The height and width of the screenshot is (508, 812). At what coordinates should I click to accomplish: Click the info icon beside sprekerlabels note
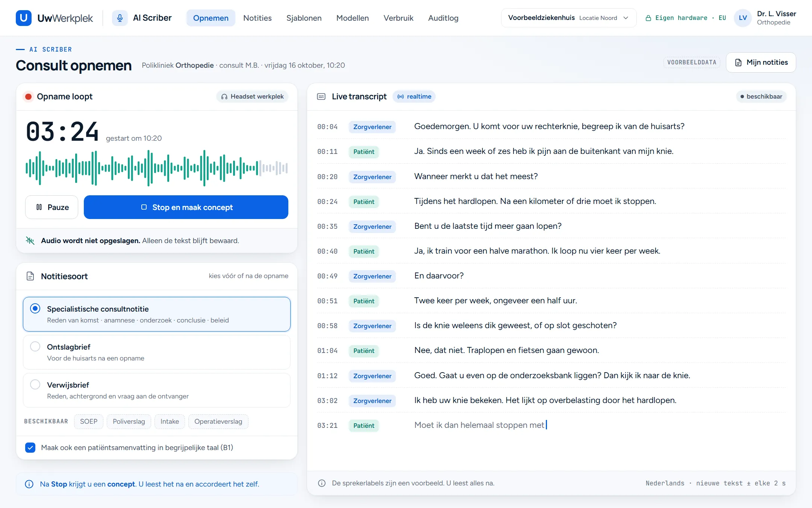click(x=322, y=483)
